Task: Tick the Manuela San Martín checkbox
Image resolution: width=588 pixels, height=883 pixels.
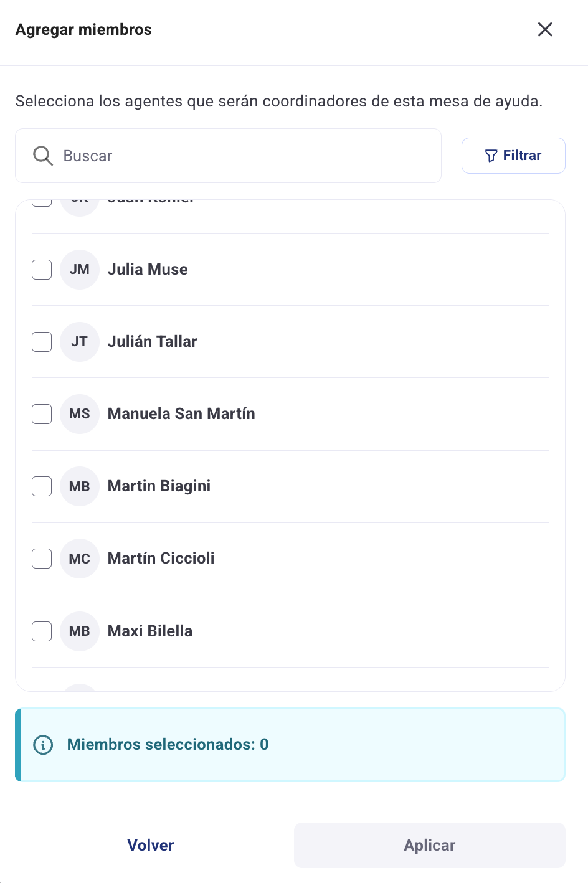Action: point(42,414)
